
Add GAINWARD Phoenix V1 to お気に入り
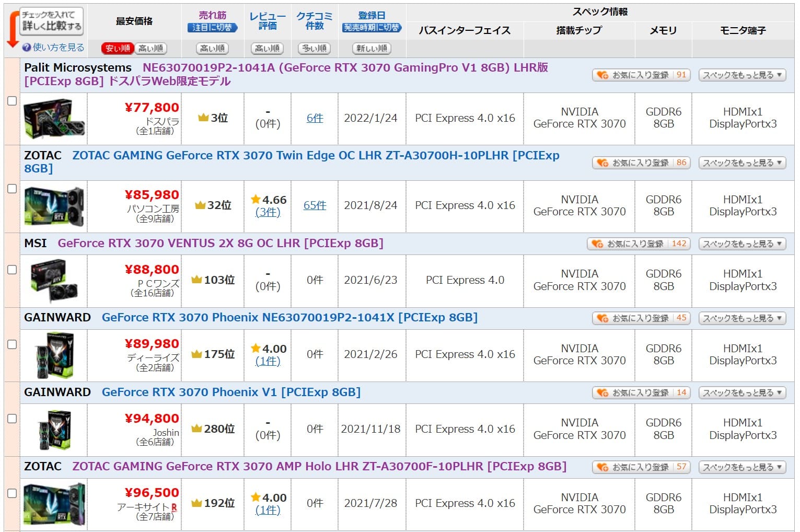click(641, 393)
